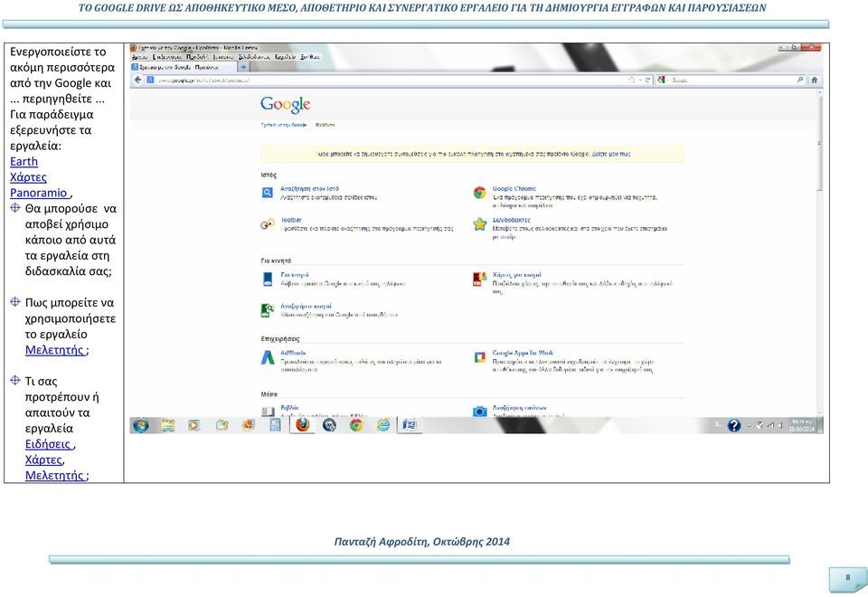Click the Αναζήτηση στον Ιστό link

309,189
